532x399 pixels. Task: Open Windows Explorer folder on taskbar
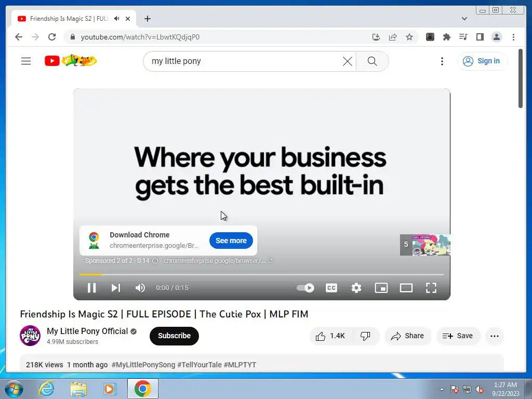click(x=78, y=389)
